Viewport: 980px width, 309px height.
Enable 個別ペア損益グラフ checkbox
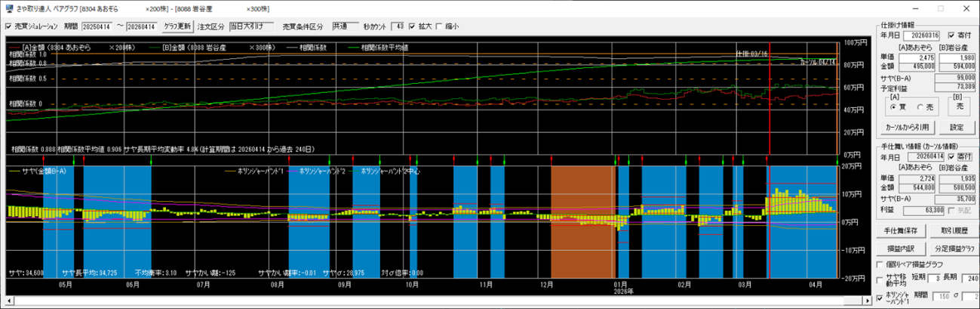[879, 265]
